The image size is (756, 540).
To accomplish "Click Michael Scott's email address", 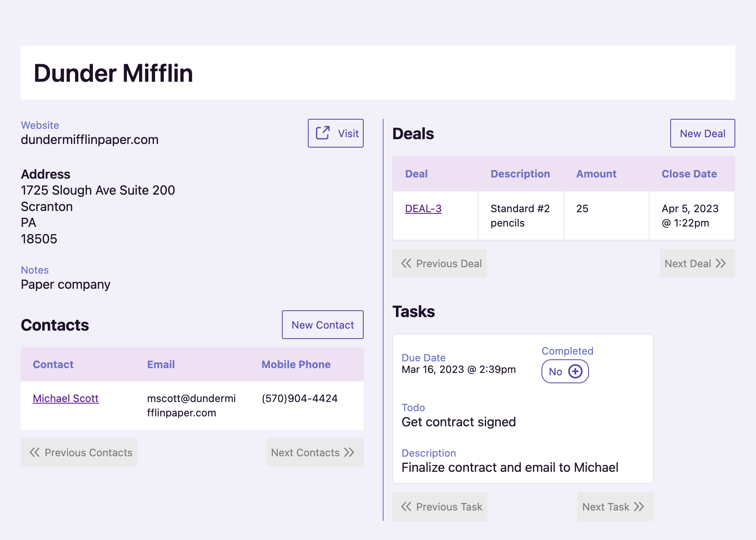I will [192, 405].
